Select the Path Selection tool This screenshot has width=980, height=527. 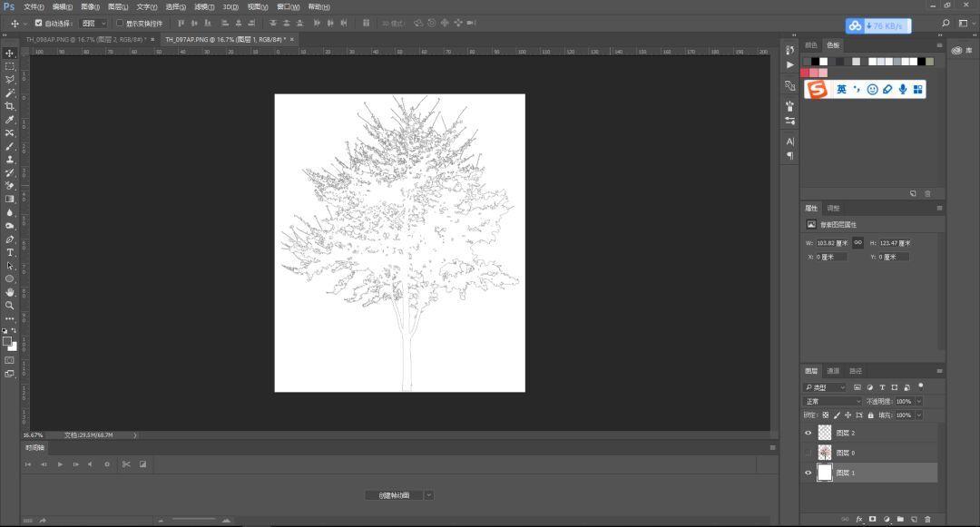pos(9,266)
